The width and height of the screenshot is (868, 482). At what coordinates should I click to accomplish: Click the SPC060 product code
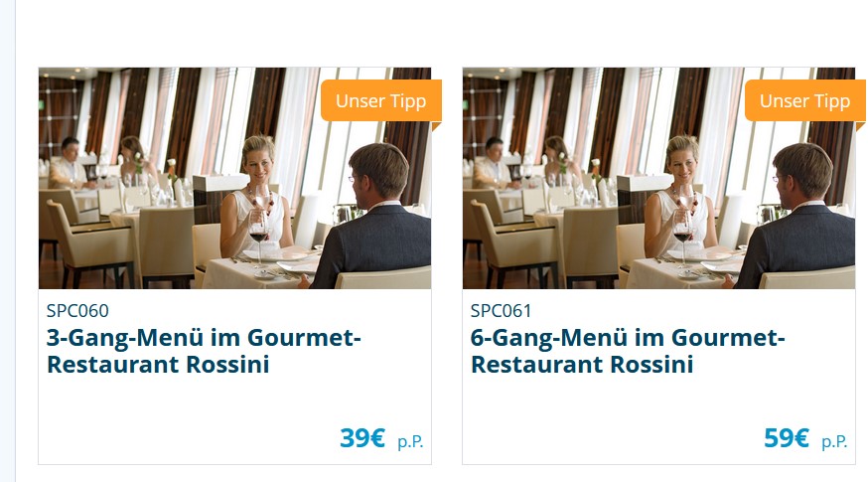point(77,311)
